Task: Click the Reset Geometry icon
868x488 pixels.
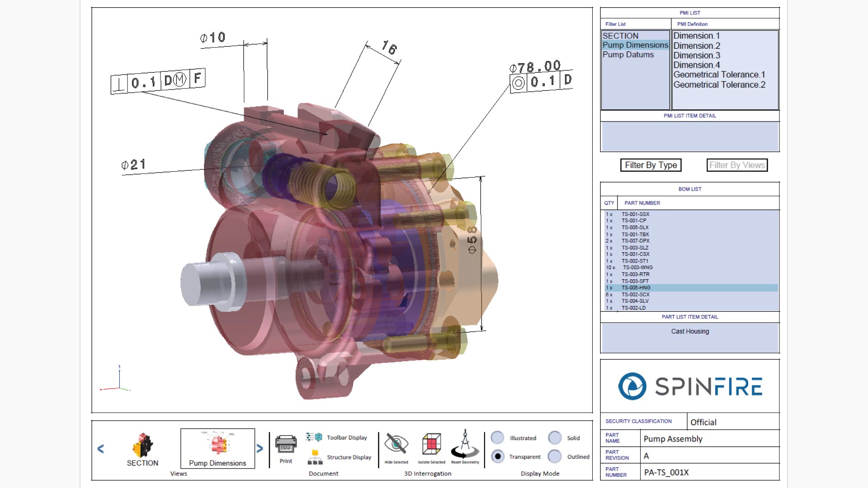Action: 465,445
